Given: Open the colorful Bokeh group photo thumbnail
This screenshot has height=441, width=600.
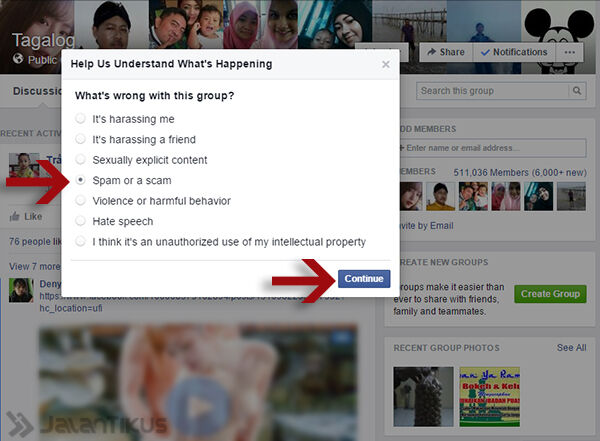Looking at the screenshot, I should click(489, 397).
